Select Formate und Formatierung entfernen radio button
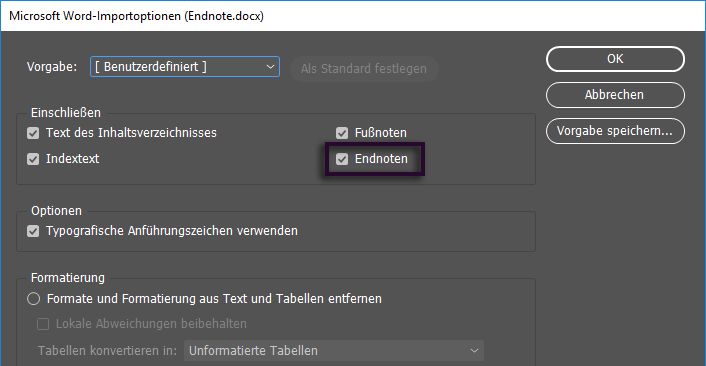The height and width of the screenshot is (366, 706). point(34,299)
